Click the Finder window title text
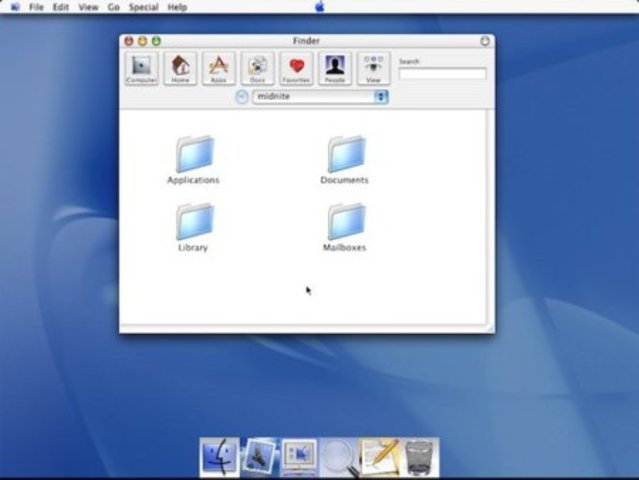The height and width of the screenshot is (480, 639). [306, 41]
